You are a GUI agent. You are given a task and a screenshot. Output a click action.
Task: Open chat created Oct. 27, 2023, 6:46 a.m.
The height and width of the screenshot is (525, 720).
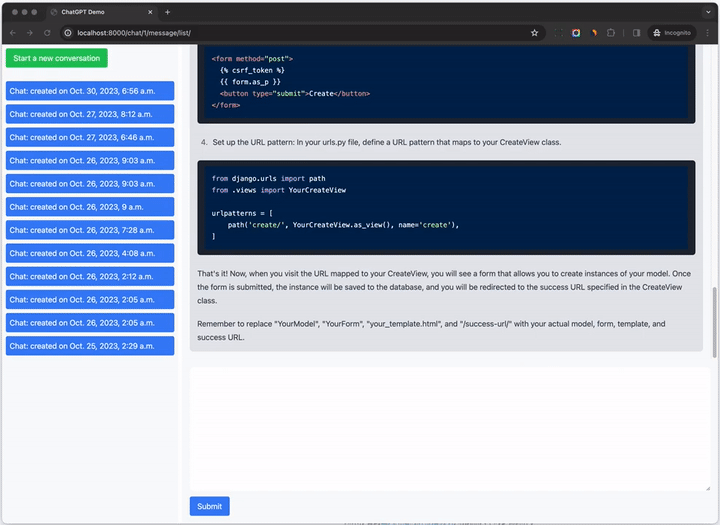pyautogui.click(x=90, y=137)
